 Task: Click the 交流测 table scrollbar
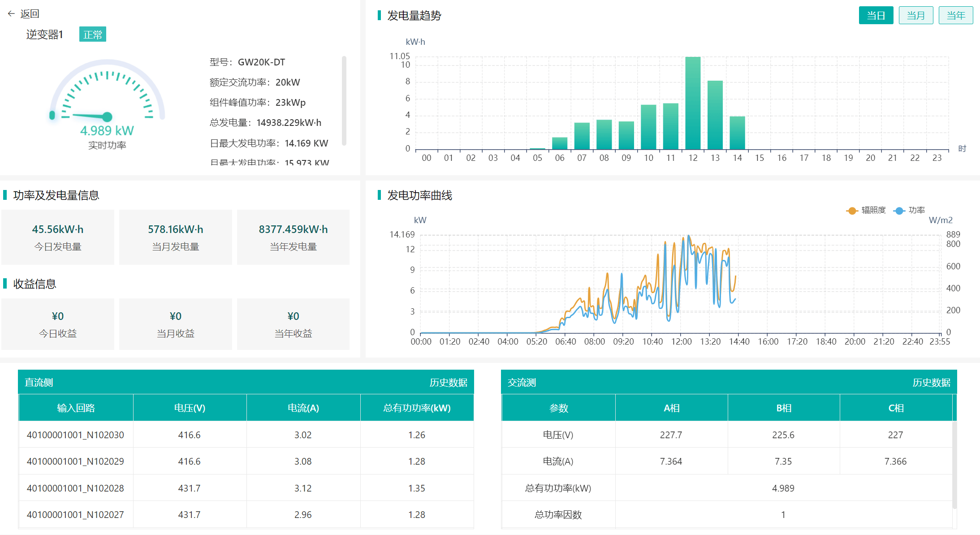click(x=954, y=464)
